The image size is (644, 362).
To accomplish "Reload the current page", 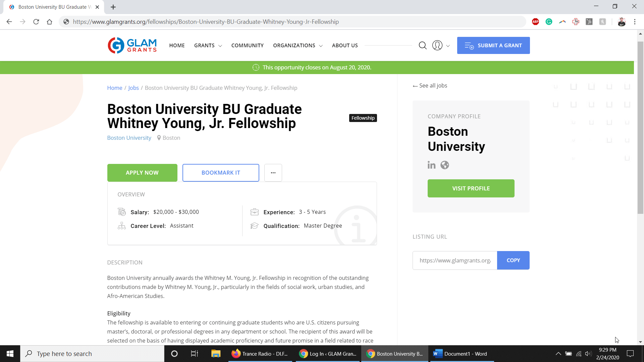I will tap(36, 22).
